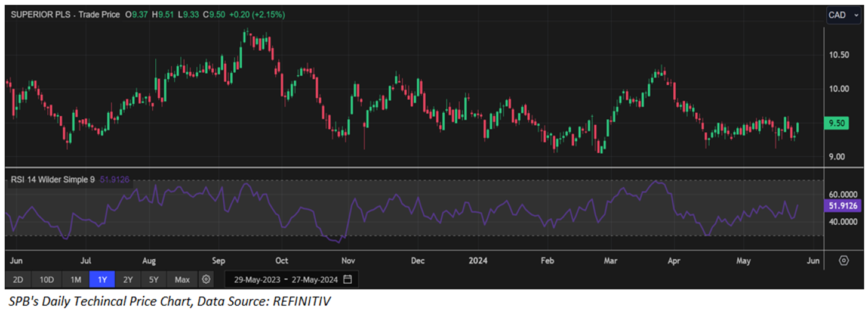Select the 2Y time range
Screen dimensions: 868x313
[x=127, y=279]
